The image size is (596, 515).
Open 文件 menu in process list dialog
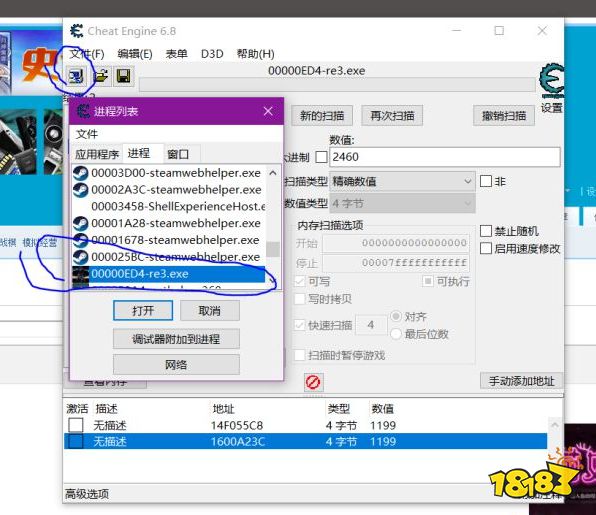click(x=87, y=134)
